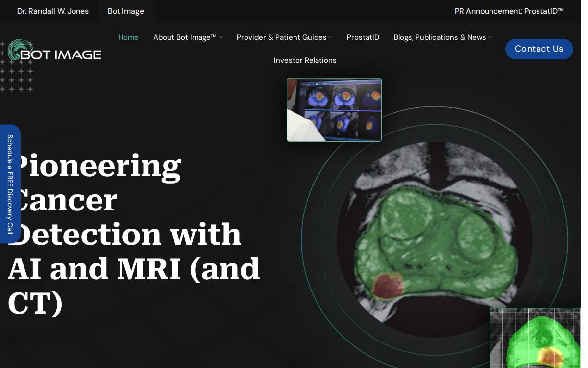The image size is (588, 368).
Task: Open About Bot Image menu
Action: point(185,37)
